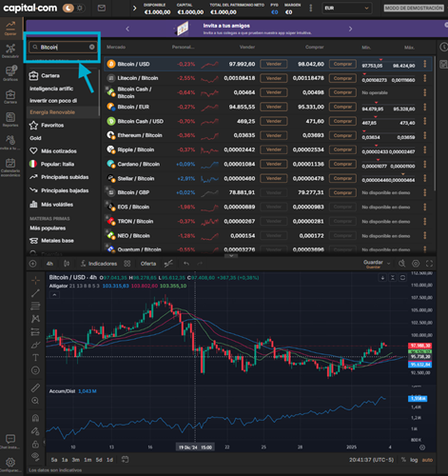
Task: Open the quick search icon in chart toolbar
Action: click(x=401, y=264)
